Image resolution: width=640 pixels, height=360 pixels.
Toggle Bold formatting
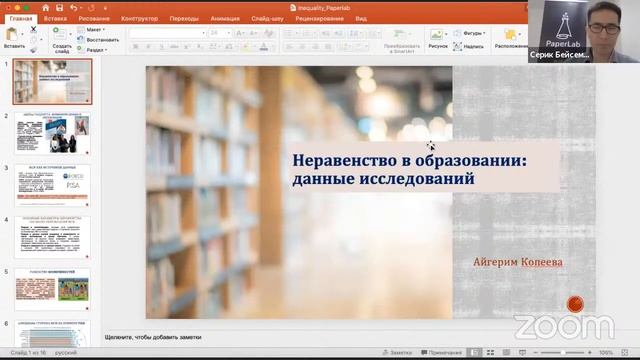[x=136, y=47]
